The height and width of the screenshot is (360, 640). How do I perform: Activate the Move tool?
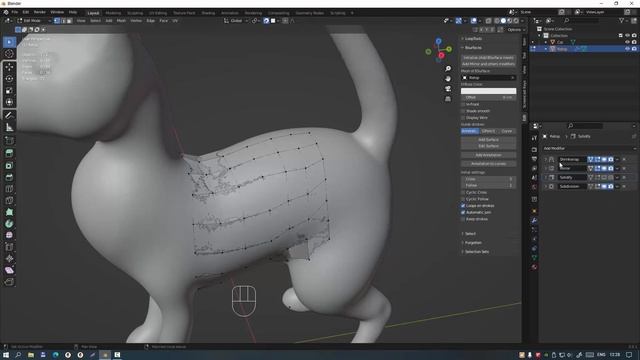click(x=9, y=67)
